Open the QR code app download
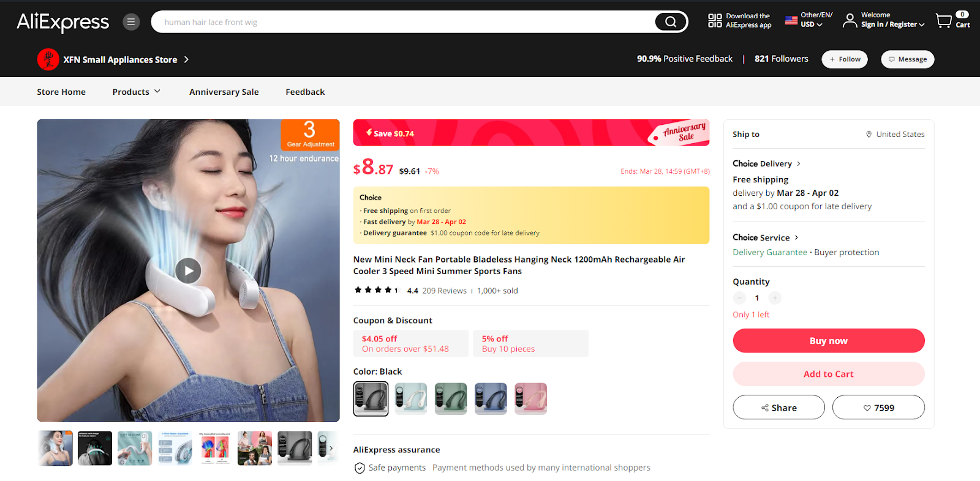This screenshot has height=481, width=980. click(x=715, y=21)
